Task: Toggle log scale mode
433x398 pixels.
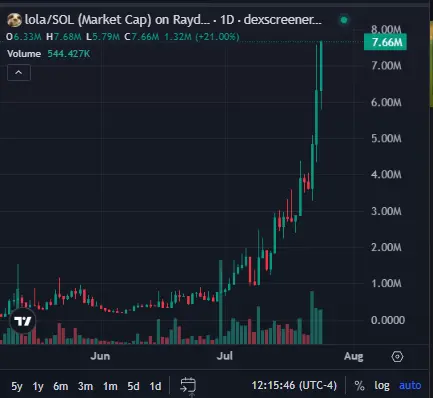Action: 382,386
